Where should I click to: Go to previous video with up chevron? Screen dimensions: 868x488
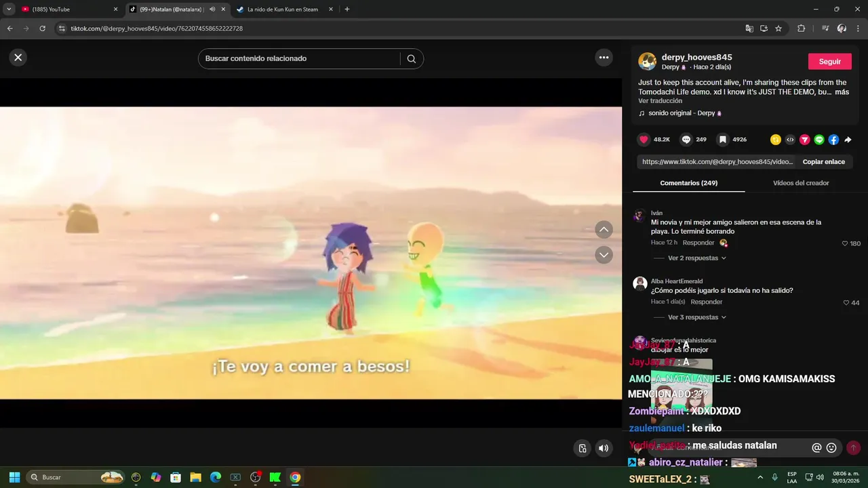[x=604, y=230]
